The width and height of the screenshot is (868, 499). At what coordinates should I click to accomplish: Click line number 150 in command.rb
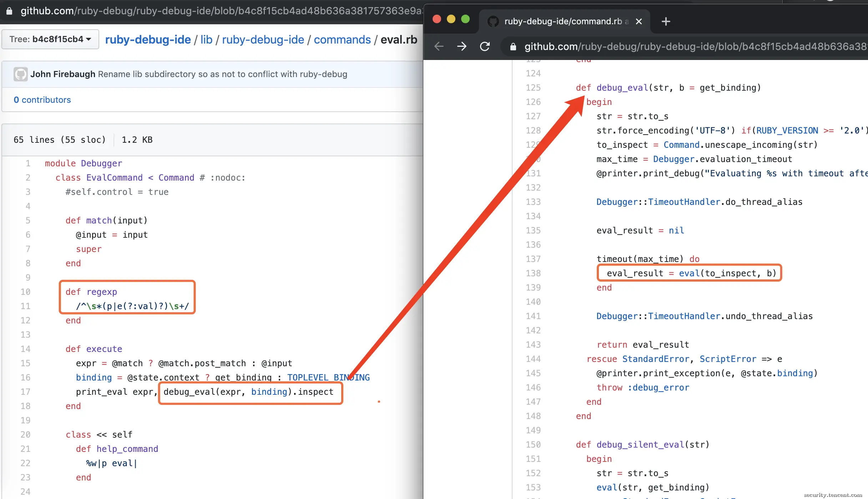(533, 445)
